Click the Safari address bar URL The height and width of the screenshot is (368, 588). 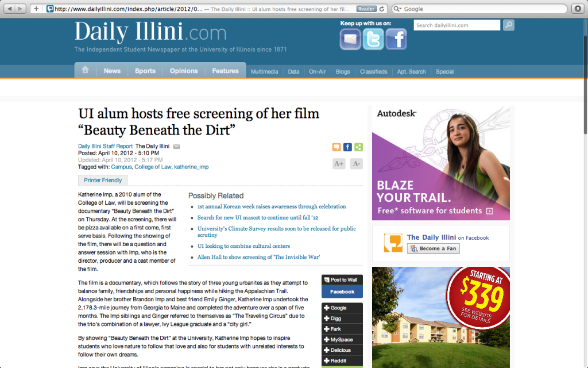point(128,9)
